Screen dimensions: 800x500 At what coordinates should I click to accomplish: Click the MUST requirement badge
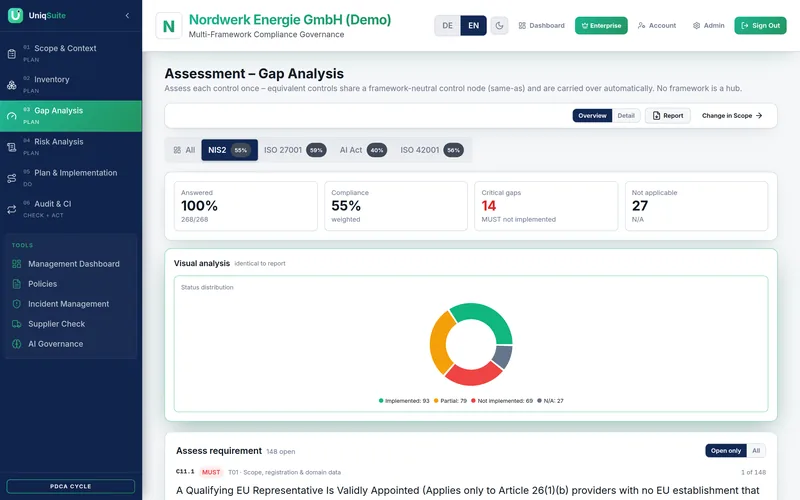[211, 472]
